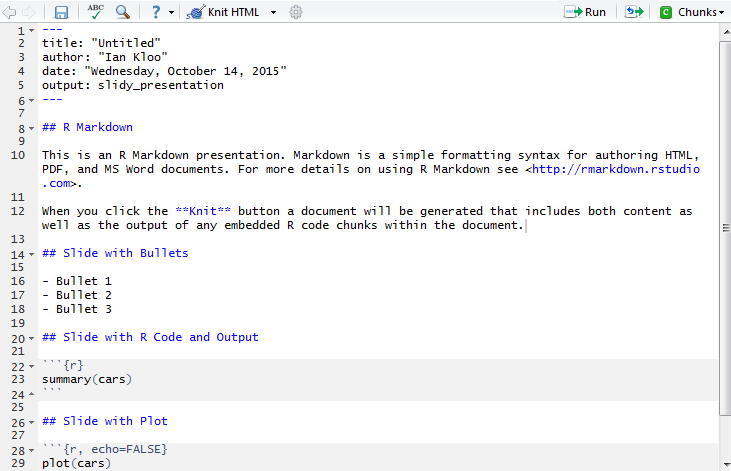Expand the help dropdown arrow
This screenshot has width=731, height=471.
[x=172, y=13]
